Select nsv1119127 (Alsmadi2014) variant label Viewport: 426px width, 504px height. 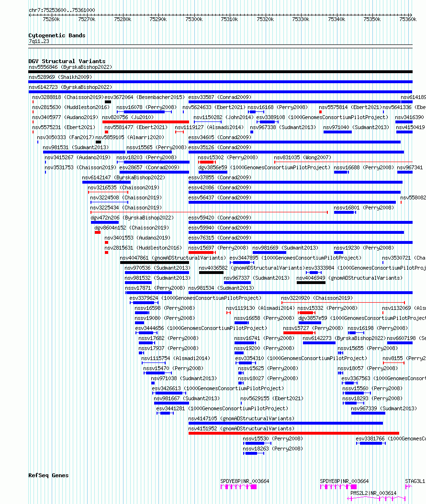[210, 127]
